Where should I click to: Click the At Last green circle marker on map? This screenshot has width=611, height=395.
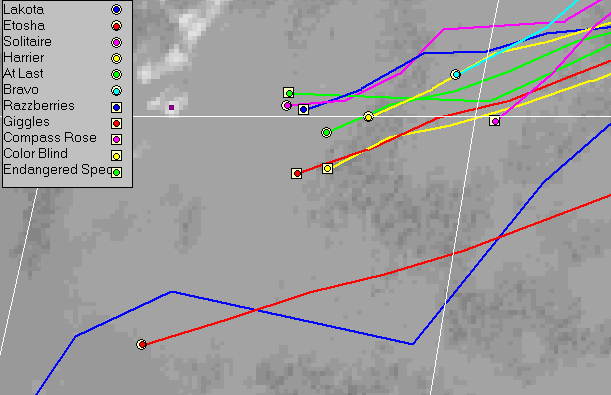(x=327, y=132)
